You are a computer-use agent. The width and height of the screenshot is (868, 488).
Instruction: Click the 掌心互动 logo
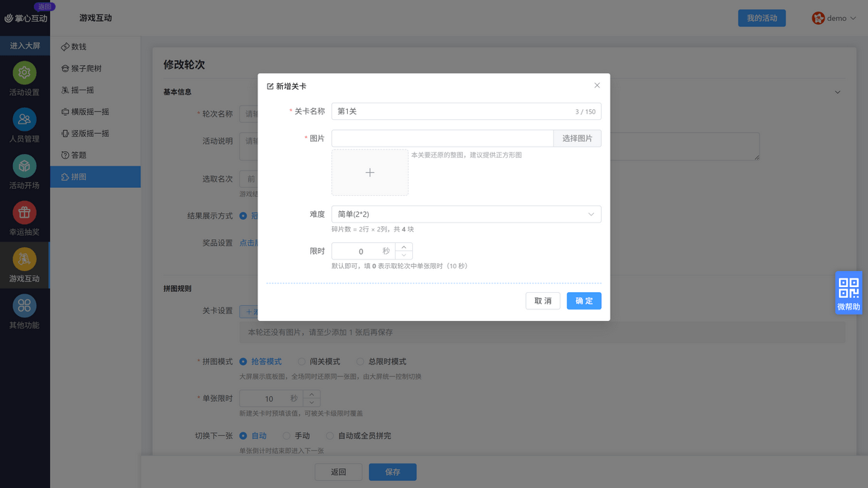[x=25, y=18]
